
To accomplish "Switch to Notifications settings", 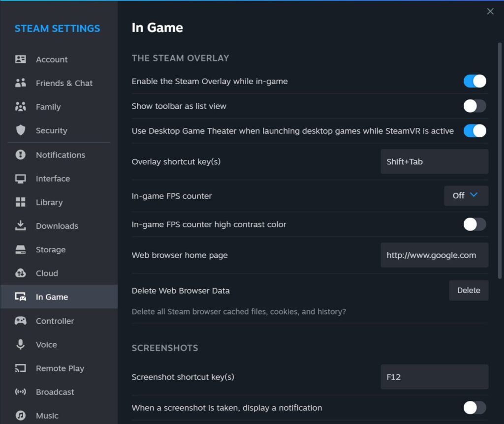I will click(x=59, y=155).
